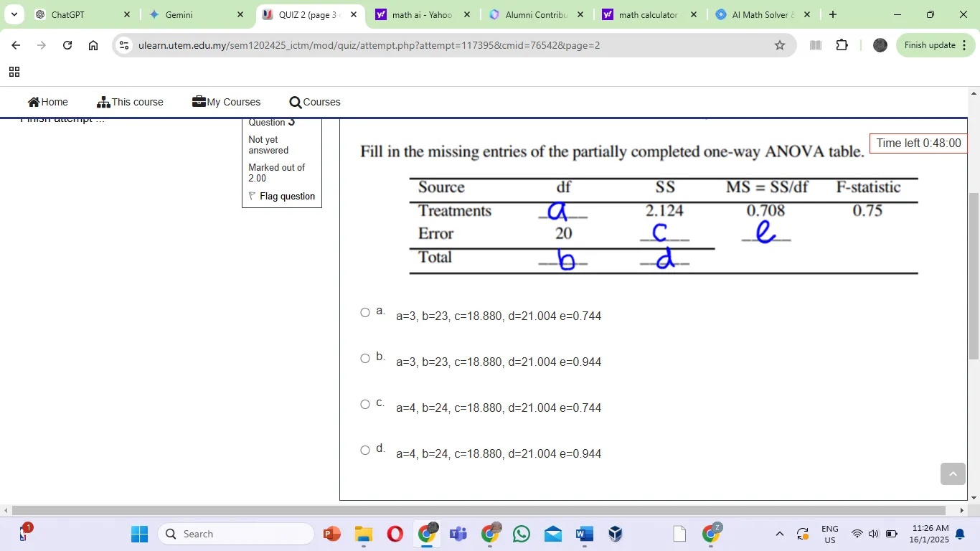Start Microsoft Teams from the taskbar
Image resolution: width=980 pixels, height=551 pixels.
click(458, 534)
